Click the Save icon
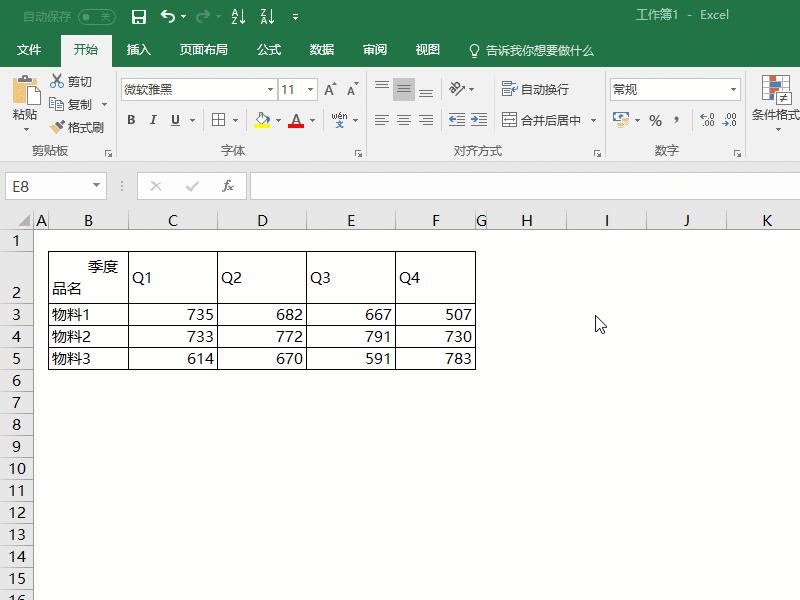Viewport: 800px width, 600px height. pos(139,17)
